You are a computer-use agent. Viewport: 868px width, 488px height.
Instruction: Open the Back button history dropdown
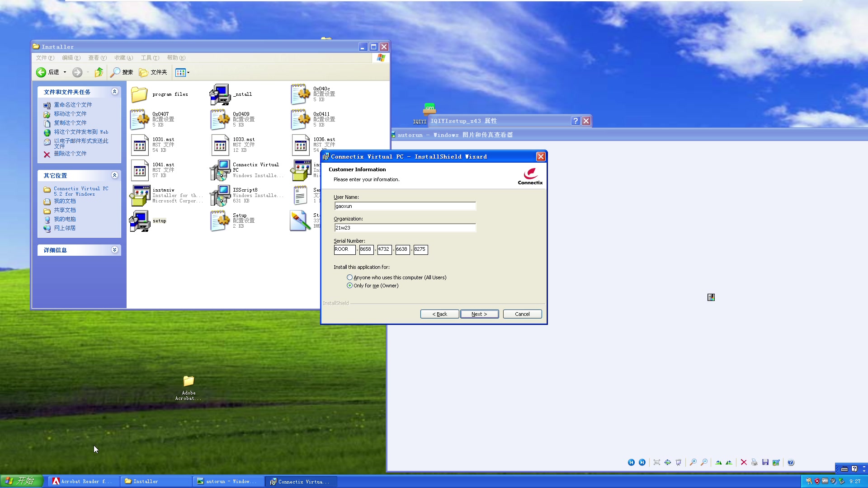65,72
